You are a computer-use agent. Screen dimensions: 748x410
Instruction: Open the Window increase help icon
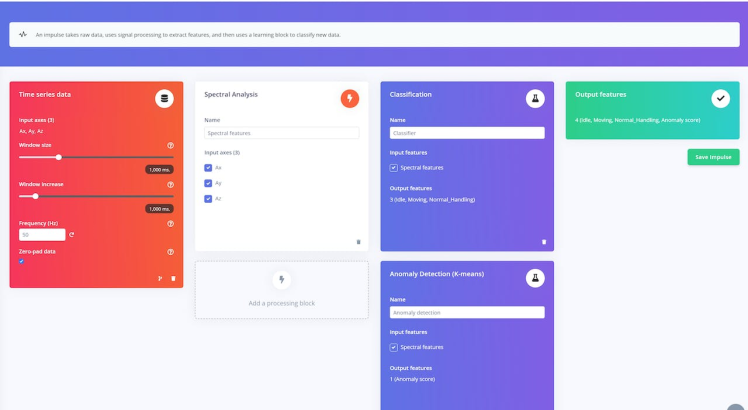coord(170,185)
